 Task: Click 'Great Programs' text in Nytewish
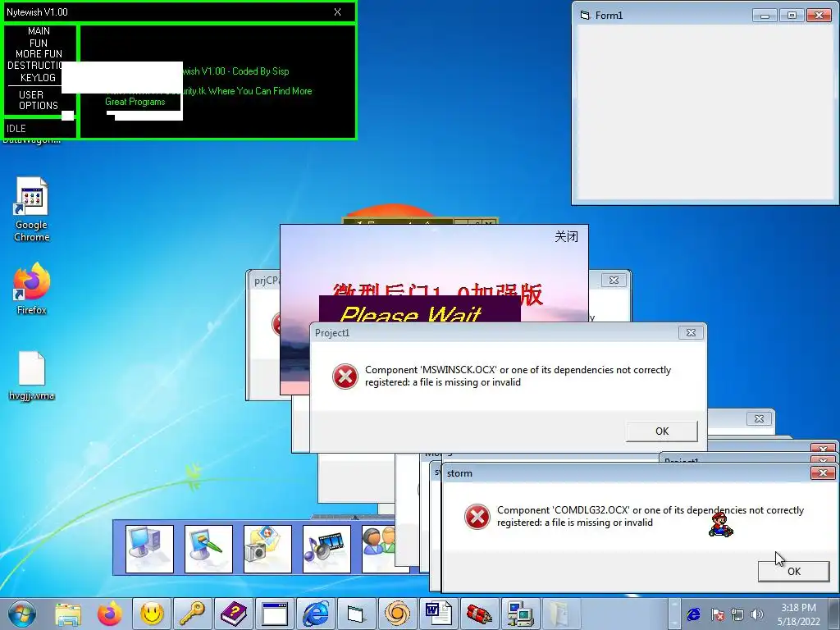click(135, 102)
